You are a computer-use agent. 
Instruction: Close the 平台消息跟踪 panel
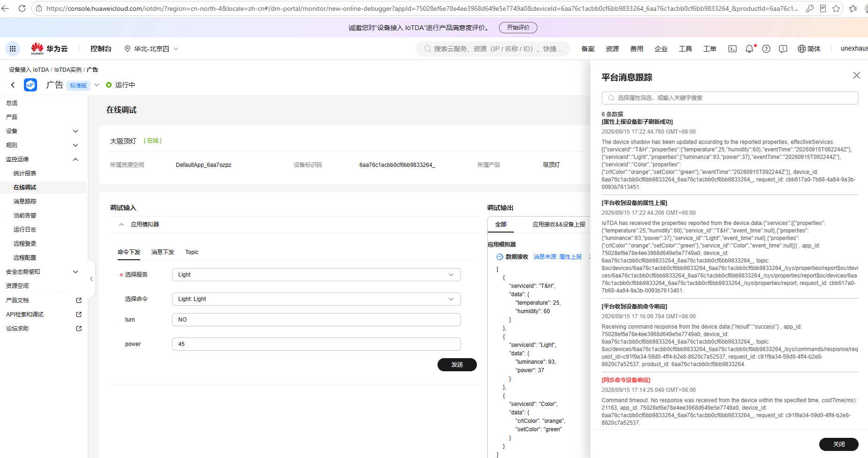[x=856, y=75]
